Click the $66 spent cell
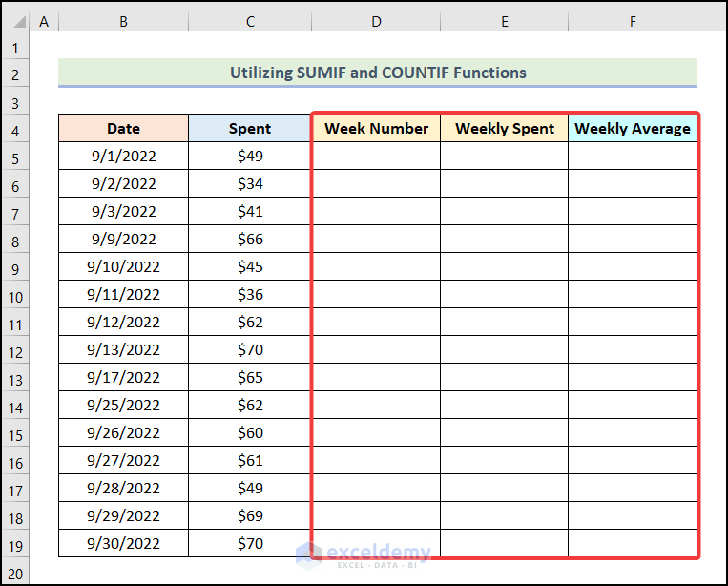This screenshot has width=728, height=586. point(250,239)
